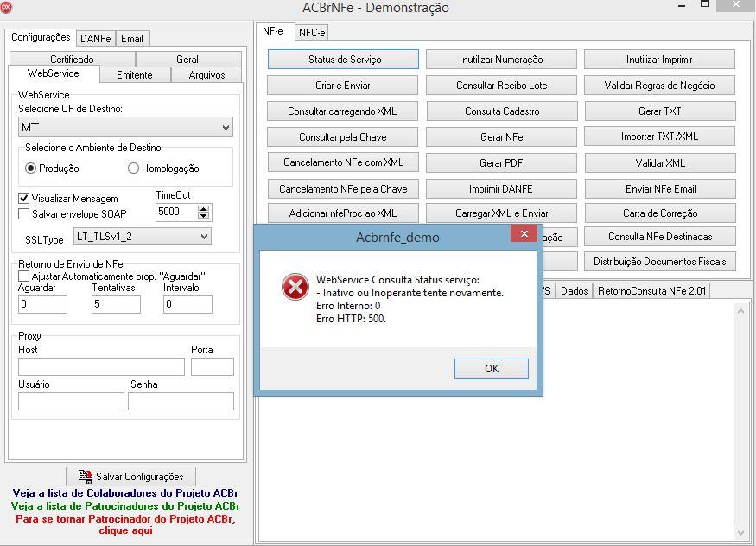Switch to the NFC-e tab
This screenshot has width=756, height=546.
coord(312,32)
